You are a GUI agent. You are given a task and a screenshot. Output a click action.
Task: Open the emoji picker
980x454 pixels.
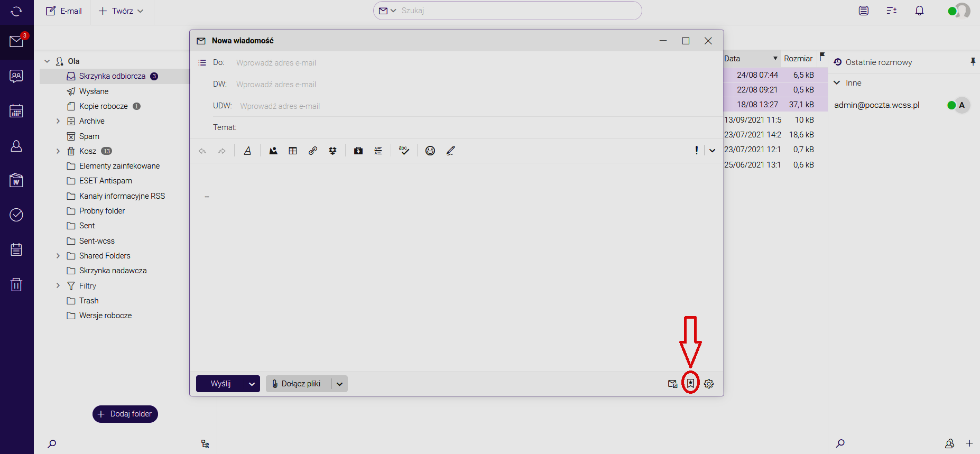(x=430, y=151)
